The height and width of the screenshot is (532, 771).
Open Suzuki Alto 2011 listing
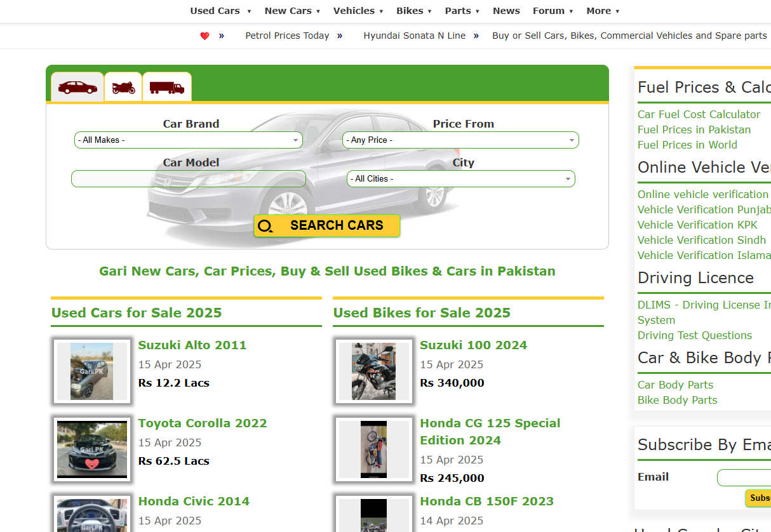click(192, 345)
